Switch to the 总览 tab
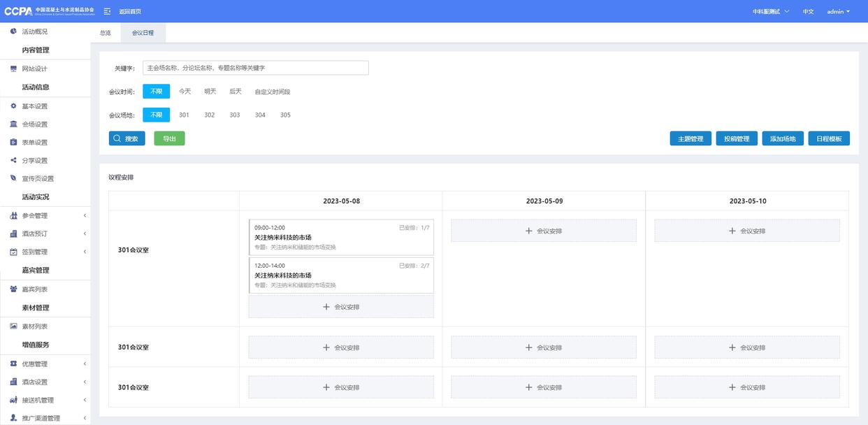The height and width of the screenshot is (425, 868). pyautogui.click(x=105, y=33)
